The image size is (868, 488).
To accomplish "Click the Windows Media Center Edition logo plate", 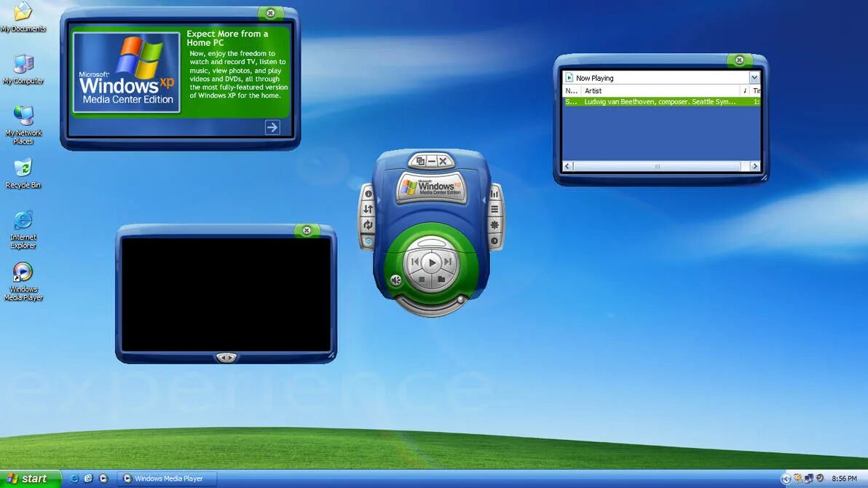I will click(432, 188).
